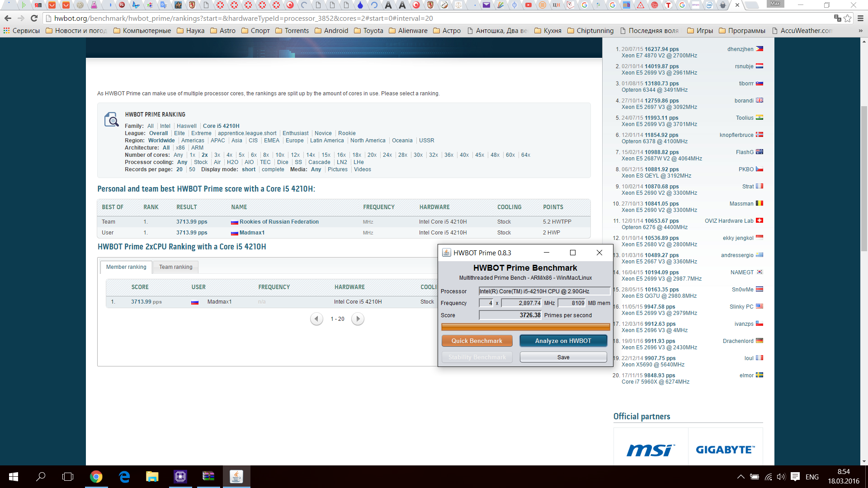Open the Компьютерные bookmark folder
The width and height of the screenshot is (868, 488).
pos(142,31)
